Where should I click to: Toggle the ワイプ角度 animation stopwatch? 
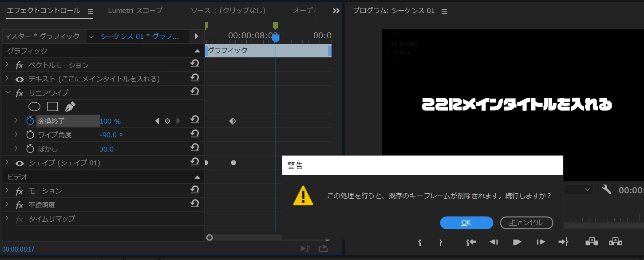pos(30,135)
